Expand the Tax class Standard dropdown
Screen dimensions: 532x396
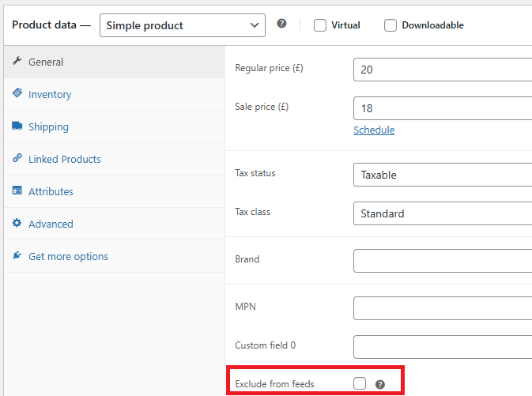pos(443,213)
